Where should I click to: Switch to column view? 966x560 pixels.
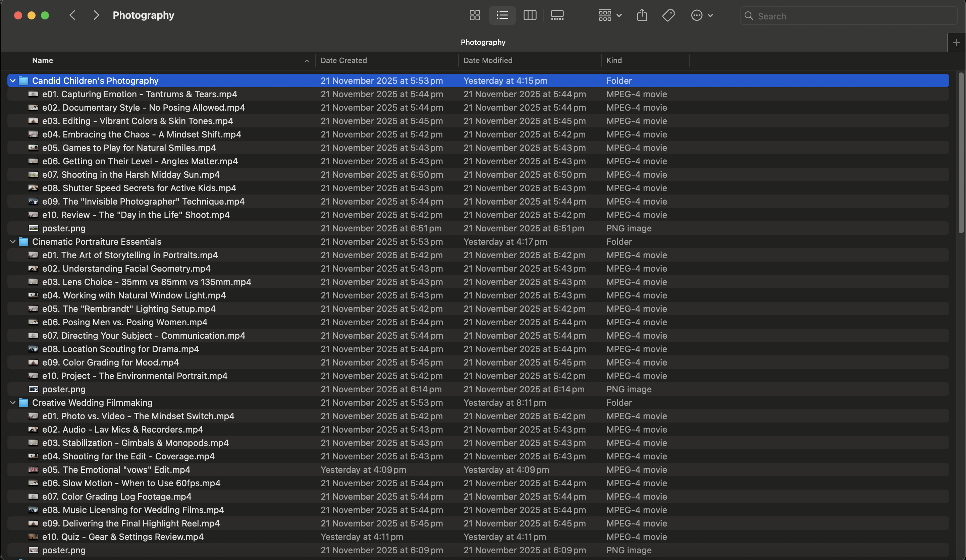[x=529, y=15]
